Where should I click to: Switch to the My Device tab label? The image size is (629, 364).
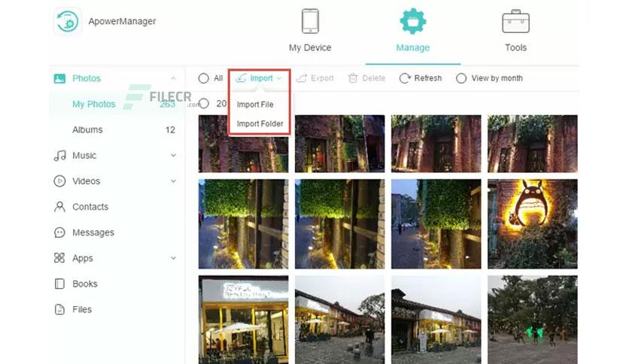[310, 47]
